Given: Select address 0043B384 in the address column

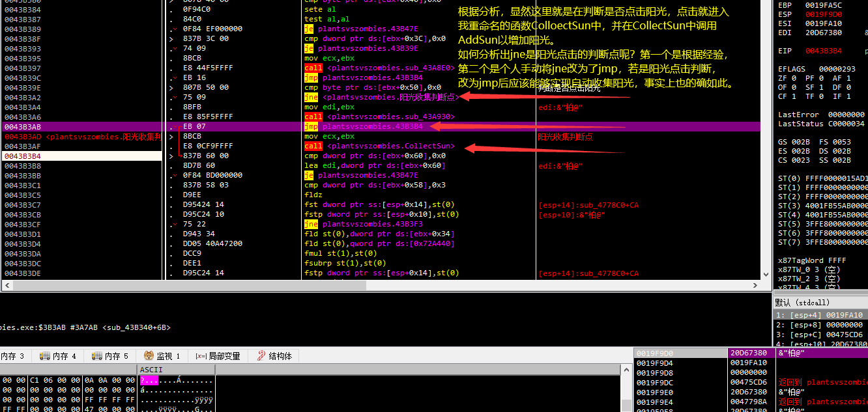Looking at the screenshot, I should pos(23,10).
